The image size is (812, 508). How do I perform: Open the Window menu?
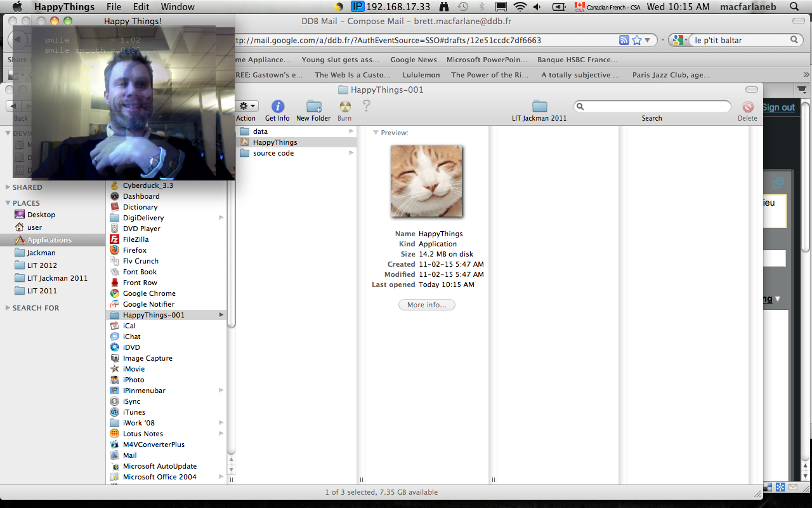(x=178, y=7)
